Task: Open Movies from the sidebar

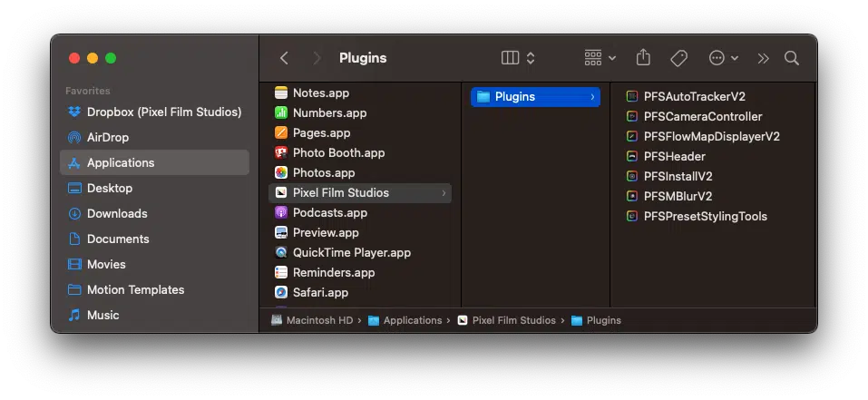Action: [x=154, y=265]
